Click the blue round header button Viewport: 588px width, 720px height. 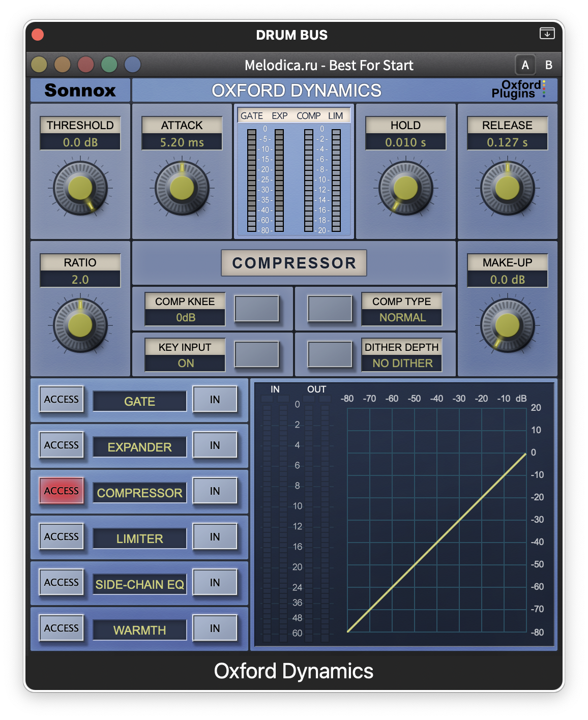[133, 65]
